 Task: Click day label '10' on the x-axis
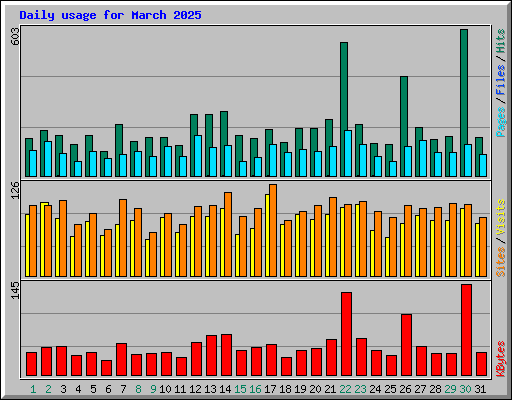[165, 389]
